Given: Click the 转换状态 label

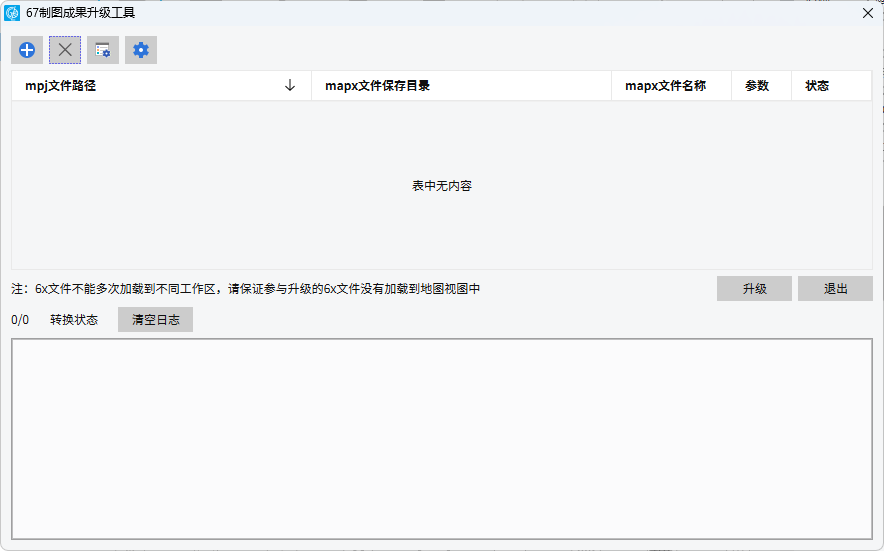Looking at the screenshot, I should click(x=74, y=320).
